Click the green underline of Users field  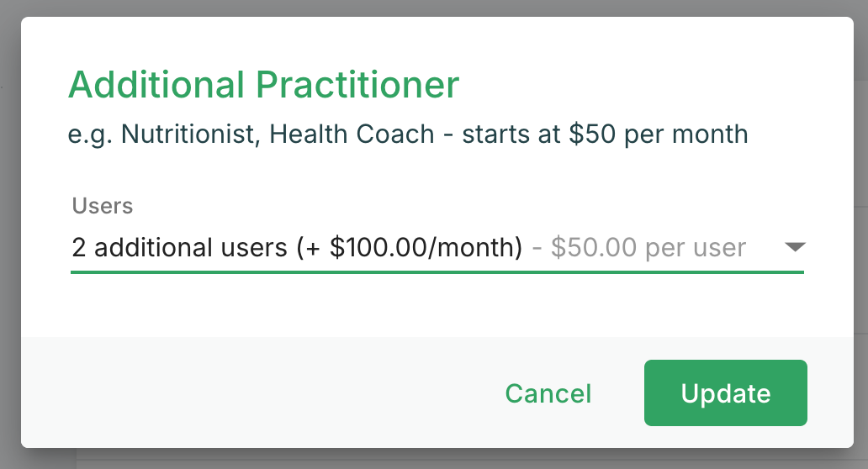[437, 271]
